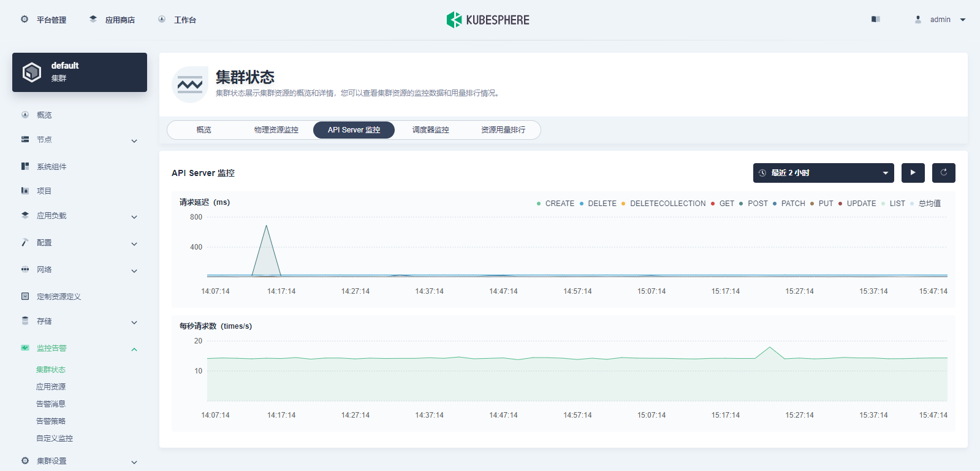980x471 pixels.
Task: Expand the 节点 menu chevron
Action: coord(134,141)
